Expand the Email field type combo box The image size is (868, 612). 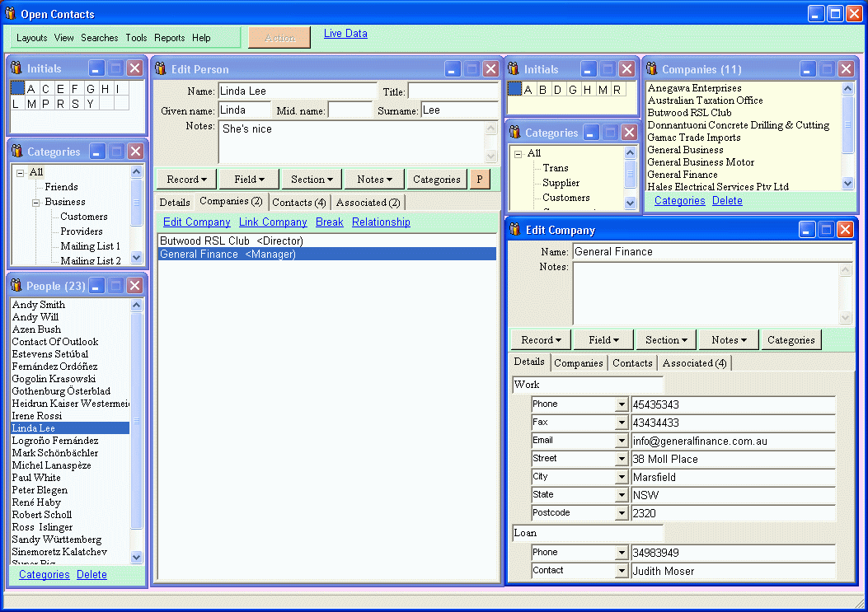(622, 441)
